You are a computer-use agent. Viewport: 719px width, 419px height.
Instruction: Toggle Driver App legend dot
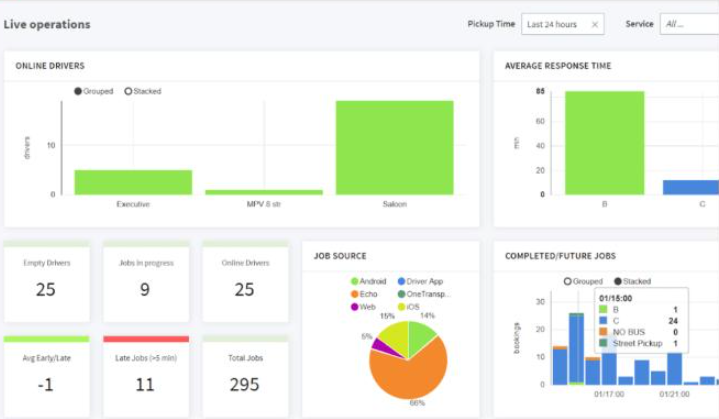tap(401, 281)
